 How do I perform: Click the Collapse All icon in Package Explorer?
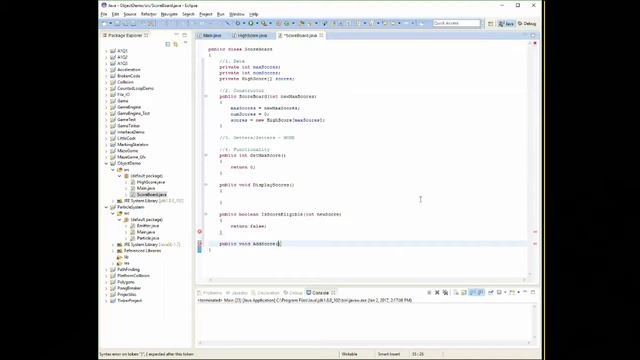(x=168, y=44)
